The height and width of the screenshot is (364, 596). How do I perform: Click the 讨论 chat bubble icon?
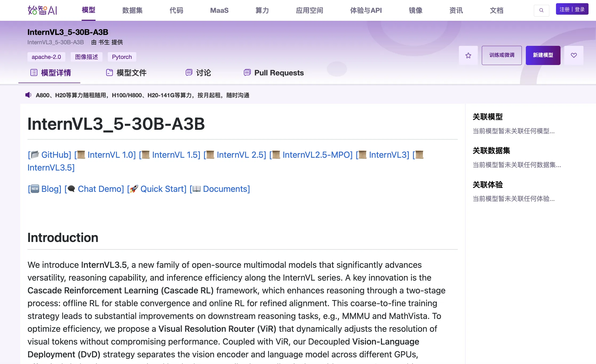[189, 72]
